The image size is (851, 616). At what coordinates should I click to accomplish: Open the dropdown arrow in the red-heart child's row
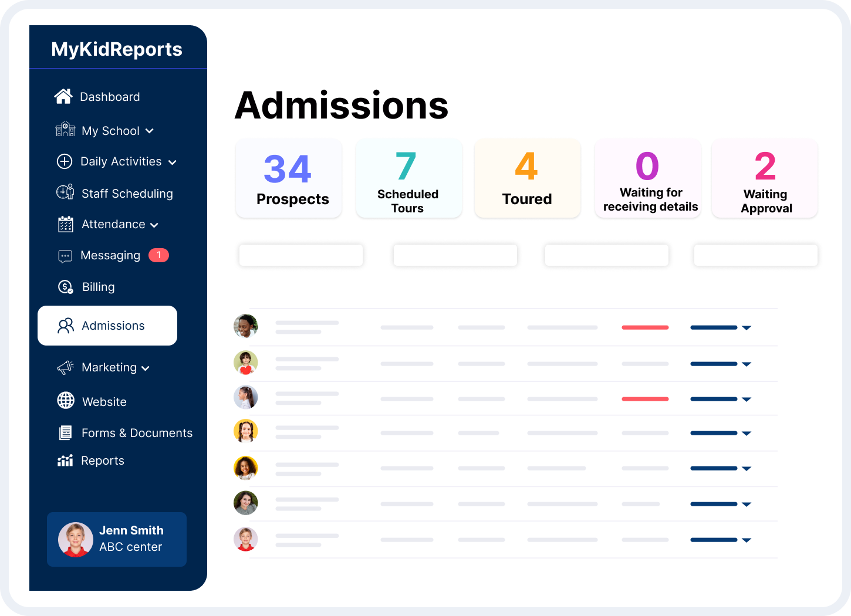(x=747, y=364)
